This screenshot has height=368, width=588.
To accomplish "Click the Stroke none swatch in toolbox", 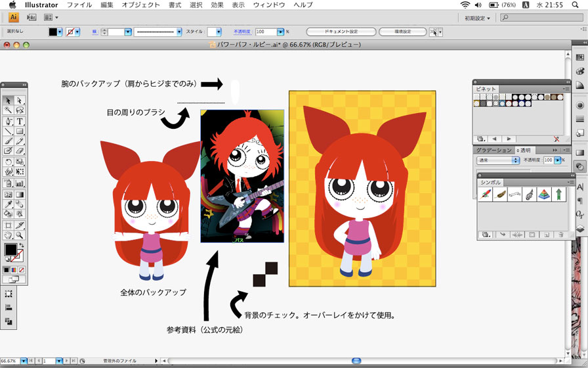I will click(17, 256).
